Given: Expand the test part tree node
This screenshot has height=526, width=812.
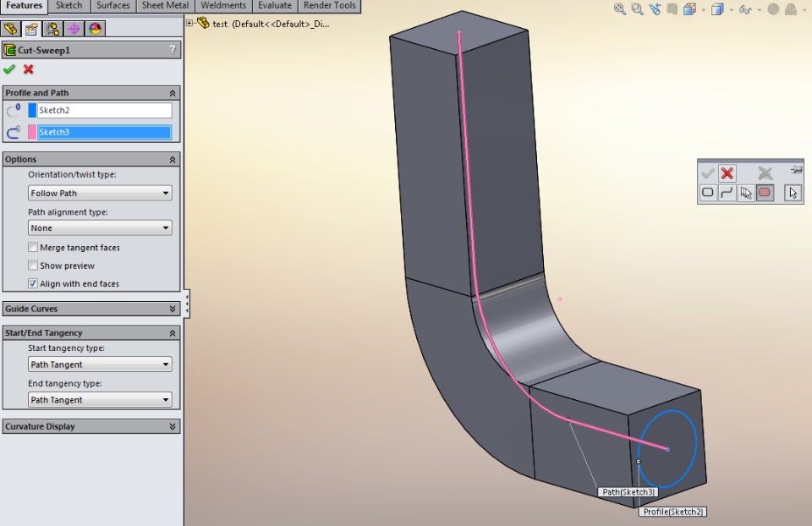Looking at the screenshot, I should (189, 23).
